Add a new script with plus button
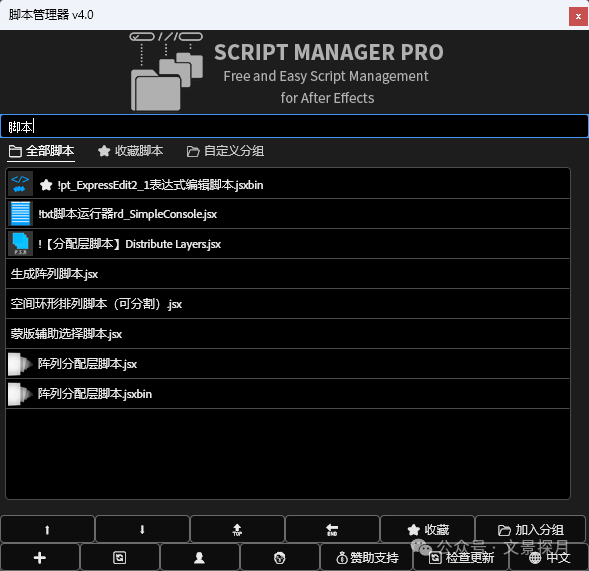 (40, 557)
